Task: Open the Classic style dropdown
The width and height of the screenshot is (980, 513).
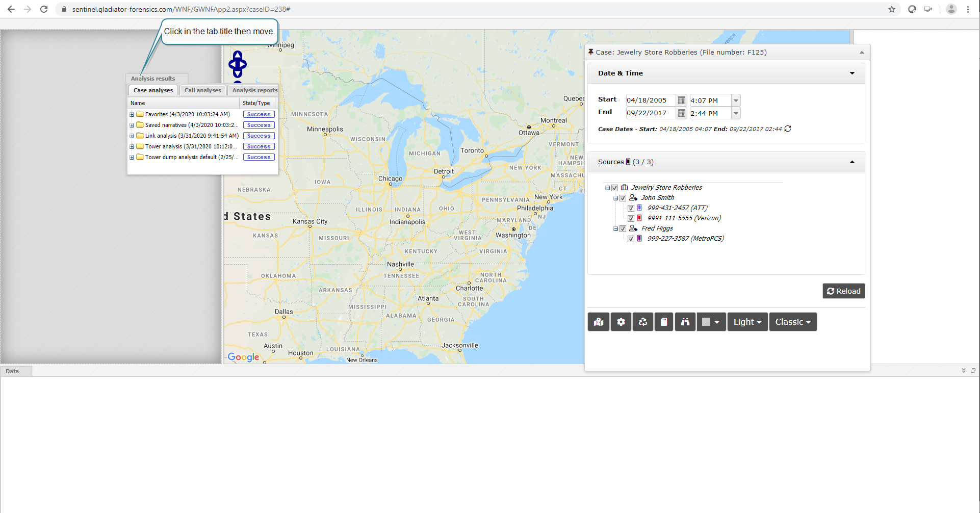Action: (792, 322)
